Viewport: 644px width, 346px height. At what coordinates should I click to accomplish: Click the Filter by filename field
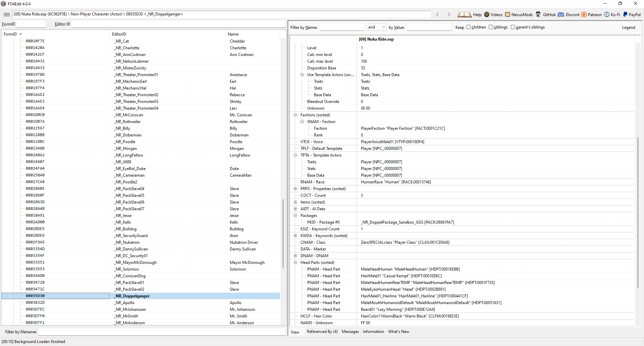[162, 332]
